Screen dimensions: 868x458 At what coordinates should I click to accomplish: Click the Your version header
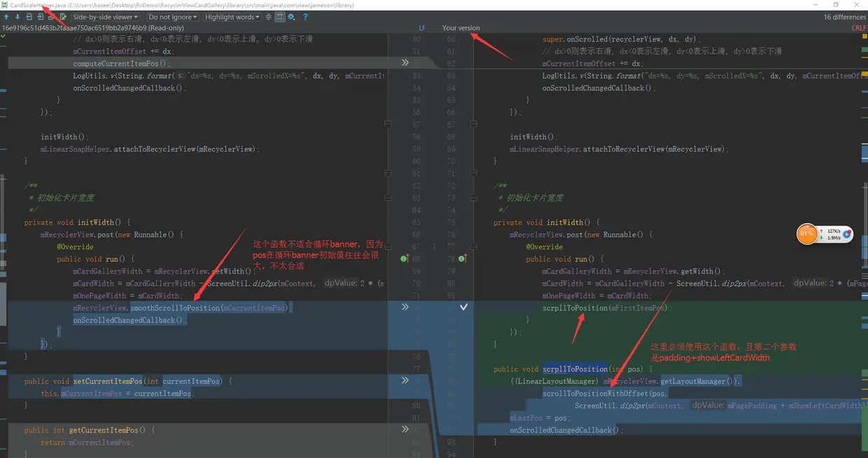click(461, 28)
